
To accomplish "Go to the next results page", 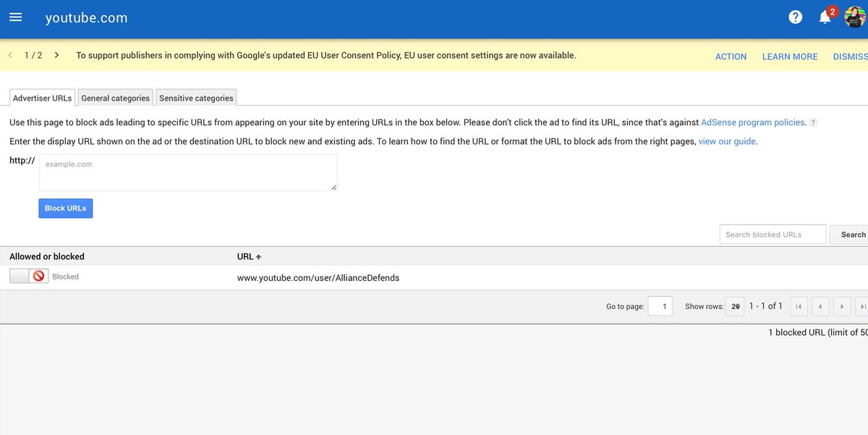I will [842, 306].
